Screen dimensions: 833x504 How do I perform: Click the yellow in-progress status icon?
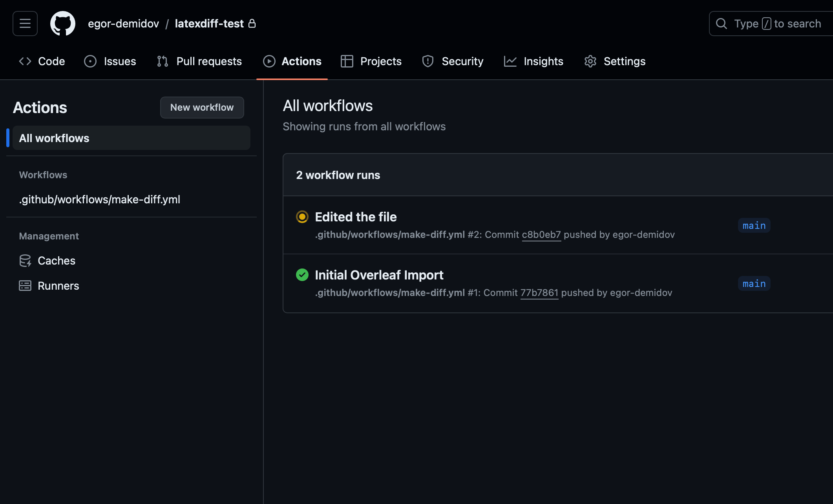tap(302, 217)
